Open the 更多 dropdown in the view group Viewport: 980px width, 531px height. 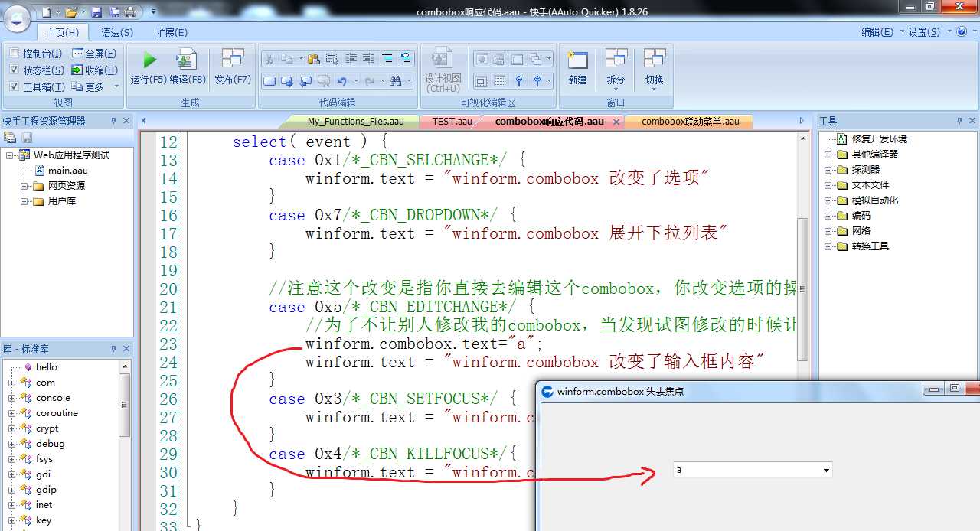(x=116, y=86)
